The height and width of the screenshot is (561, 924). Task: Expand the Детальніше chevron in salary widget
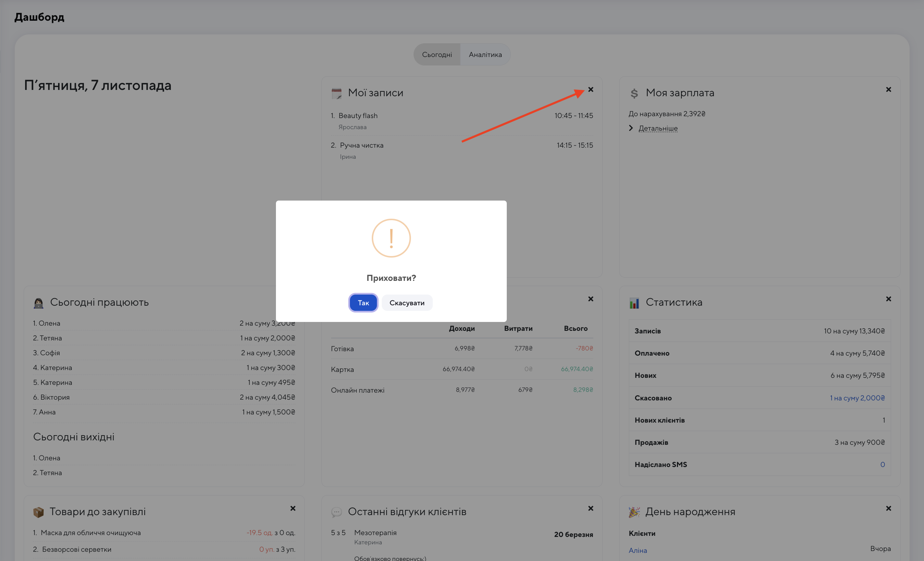(631, 128)
